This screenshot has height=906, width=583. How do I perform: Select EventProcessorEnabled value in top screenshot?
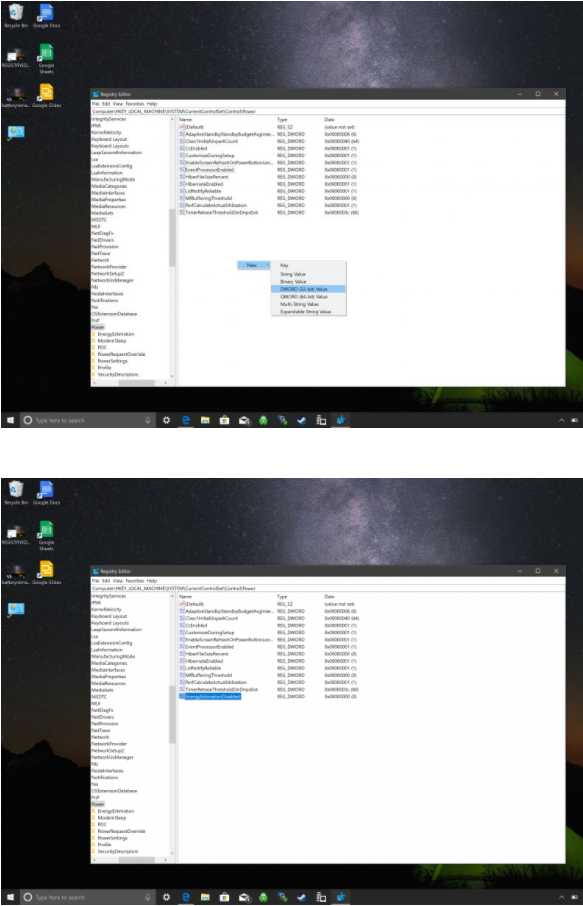click(x=210, y=170)
